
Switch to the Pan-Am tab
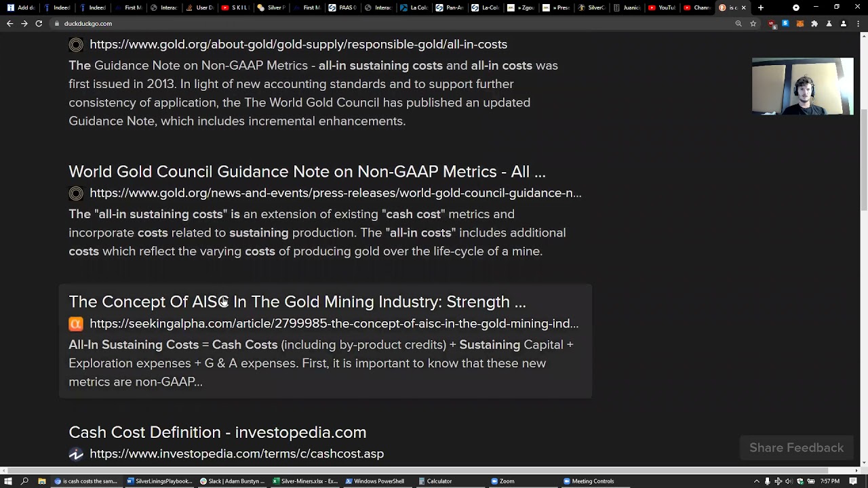pos(450,7)
